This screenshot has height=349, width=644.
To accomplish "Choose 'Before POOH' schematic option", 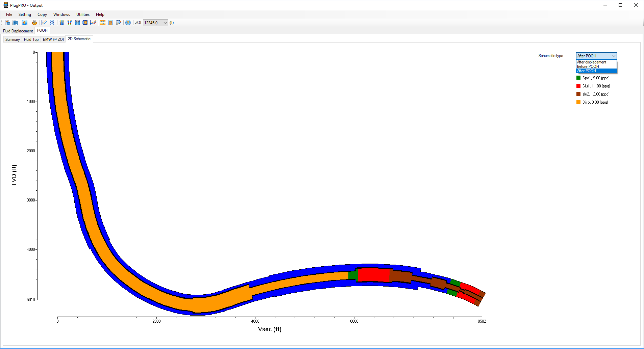I will (x=588, y=66).
